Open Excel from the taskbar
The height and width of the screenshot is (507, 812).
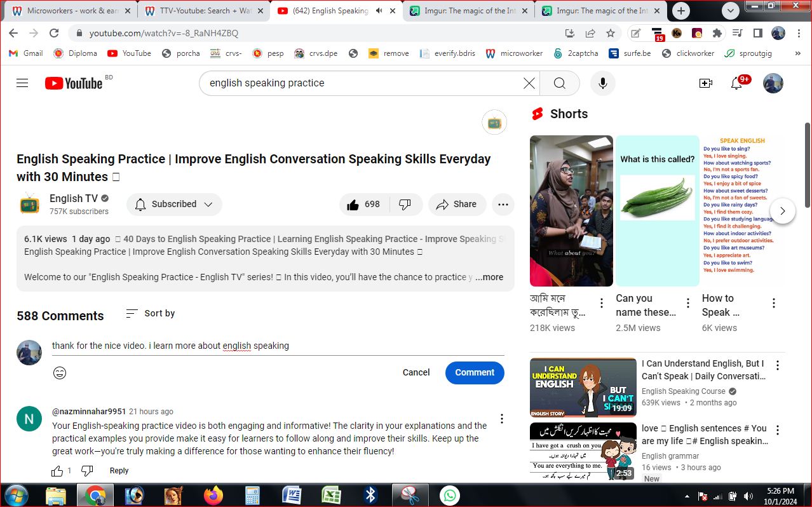click(x=332, y=496)
